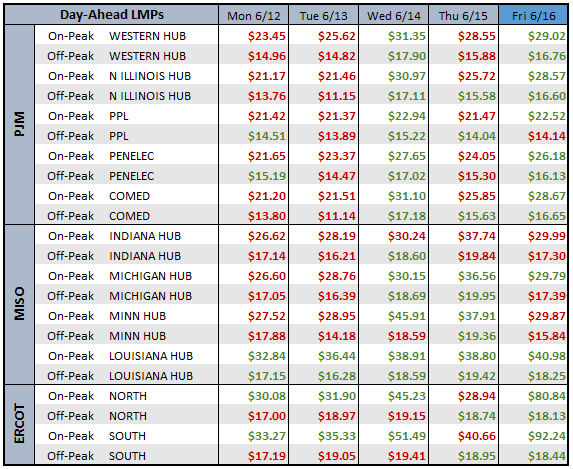Viewport: 573px width, 469px height.
Task: Select the On-Peak LOUISIANA HUB label
Action: pyautogui.click(x=120, y=356)
